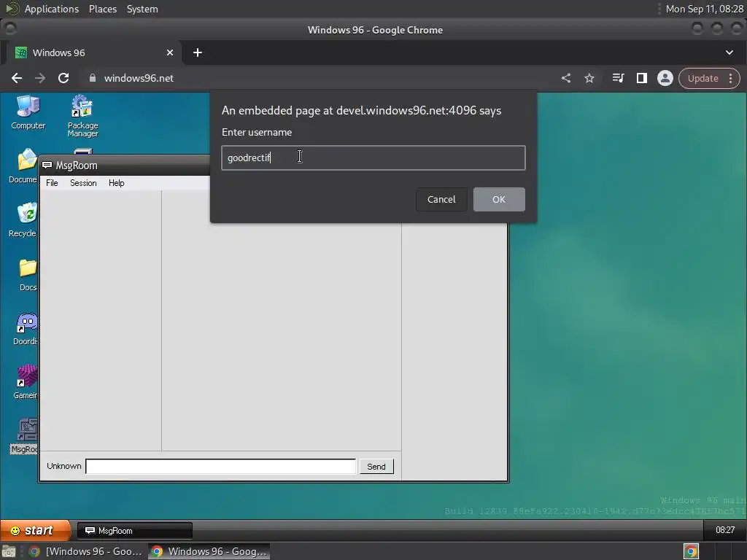The image size is (747, 560).
Task: Launch the Doordis desktop shortcut
Action: point(26,329)
